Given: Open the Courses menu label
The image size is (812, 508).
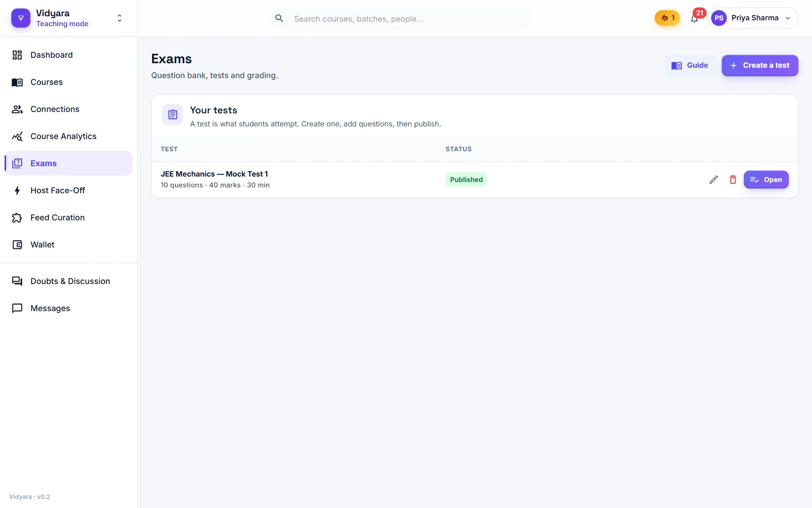Looking at the screenshot, I should tap(46, 82).
